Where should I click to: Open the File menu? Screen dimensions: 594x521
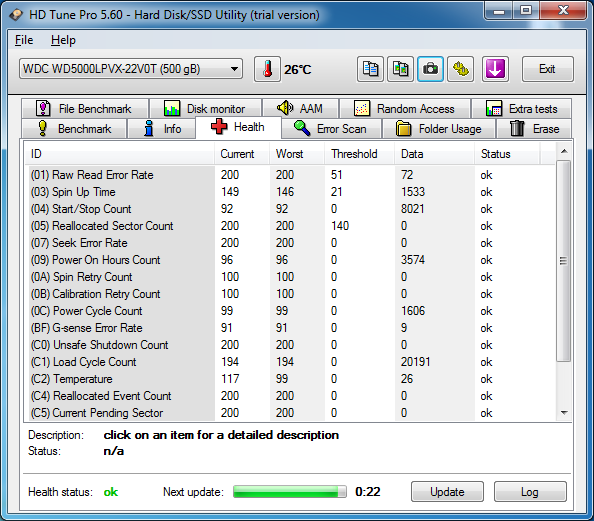click(x=24, y=40)
